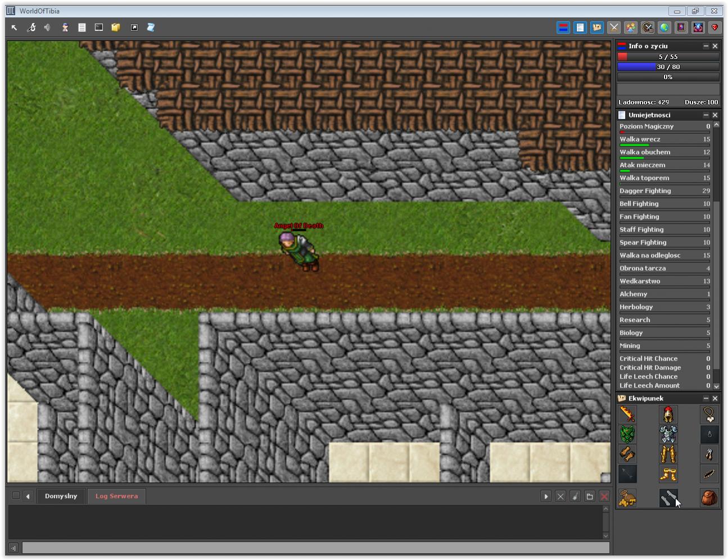Click chat volume toggle left of input

(13, 548)
